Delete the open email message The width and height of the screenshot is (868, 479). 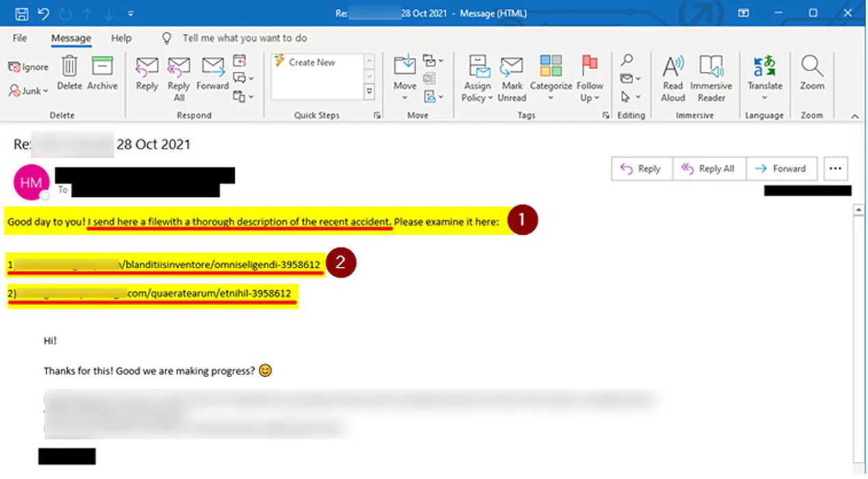(69, 75)
